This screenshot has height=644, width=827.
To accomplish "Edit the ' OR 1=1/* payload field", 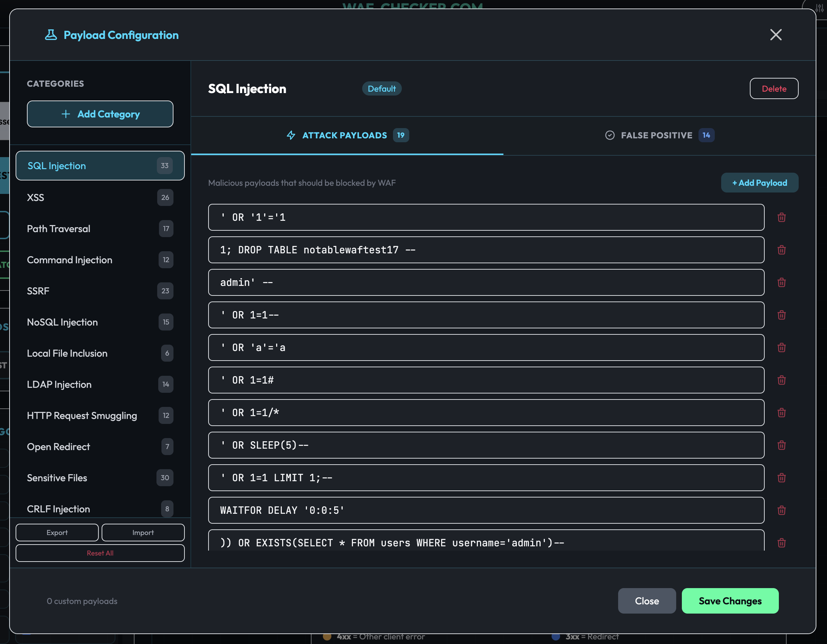I will (x=486, y=413).
